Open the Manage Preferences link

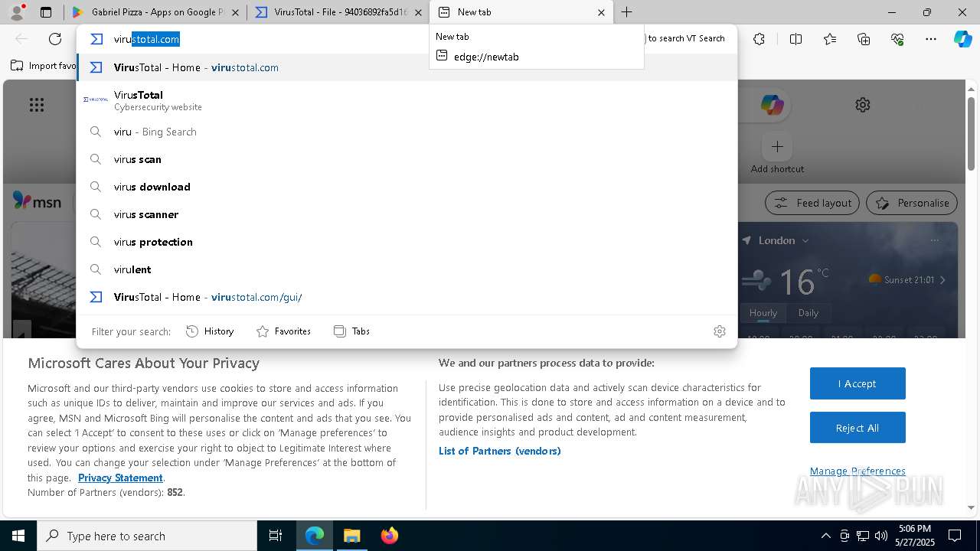[x=857, y=471]
